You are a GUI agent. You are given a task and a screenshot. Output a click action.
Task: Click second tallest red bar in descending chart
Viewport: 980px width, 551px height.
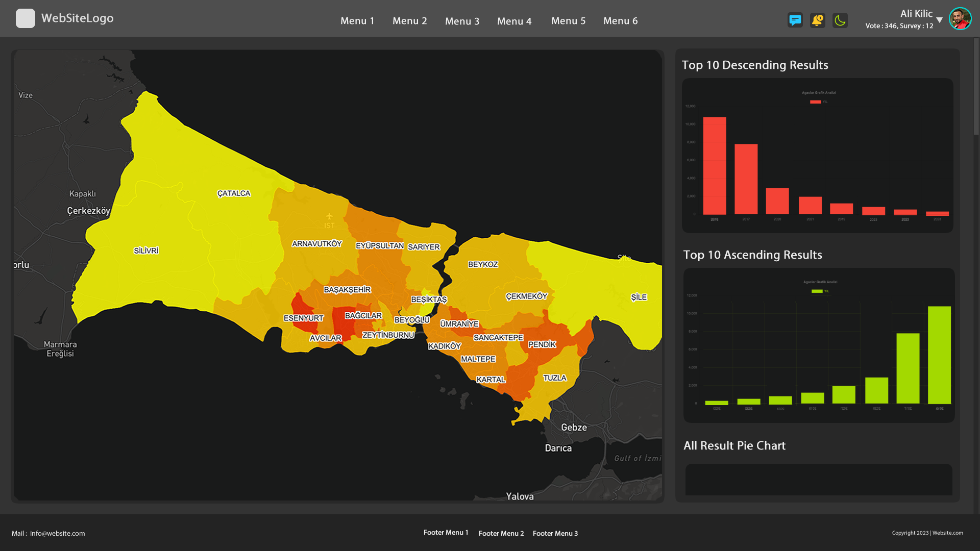coord(746,179)
